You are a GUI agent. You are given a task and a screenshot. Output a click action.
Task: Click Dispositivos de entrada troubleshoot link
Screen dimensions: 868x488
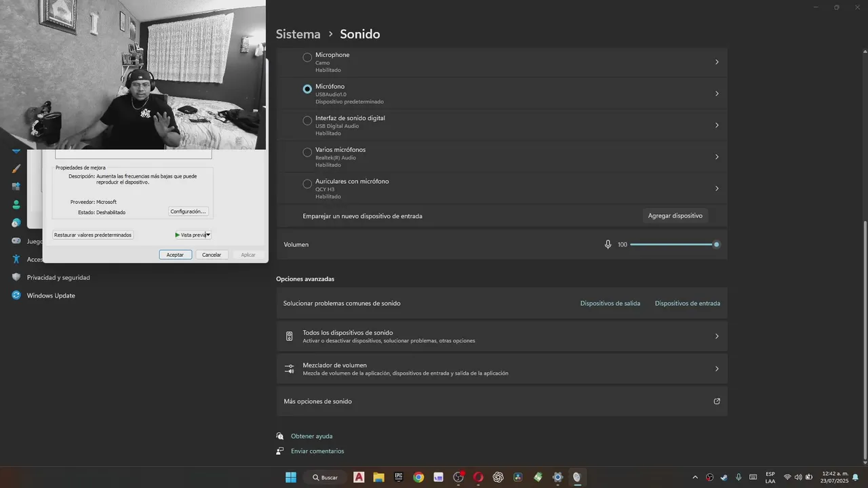pyautogui.click(x=688, y=303)
